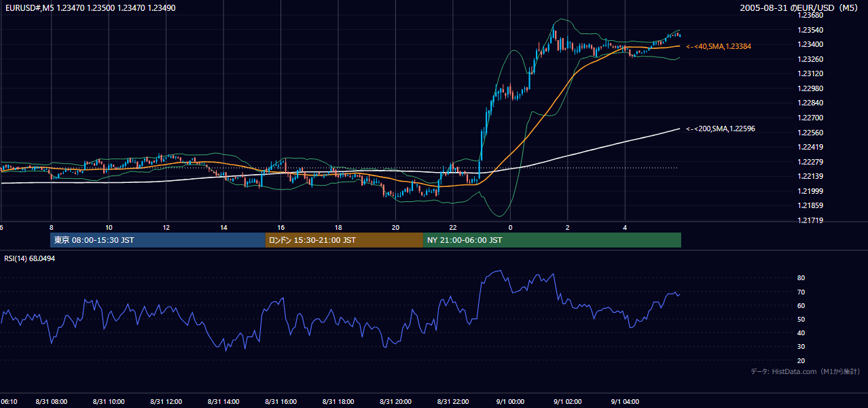Image resolution: width=868 pixels, height=408 pixels.
Task: Click hour label 10 under the price chart
Action: click(109, 228)
